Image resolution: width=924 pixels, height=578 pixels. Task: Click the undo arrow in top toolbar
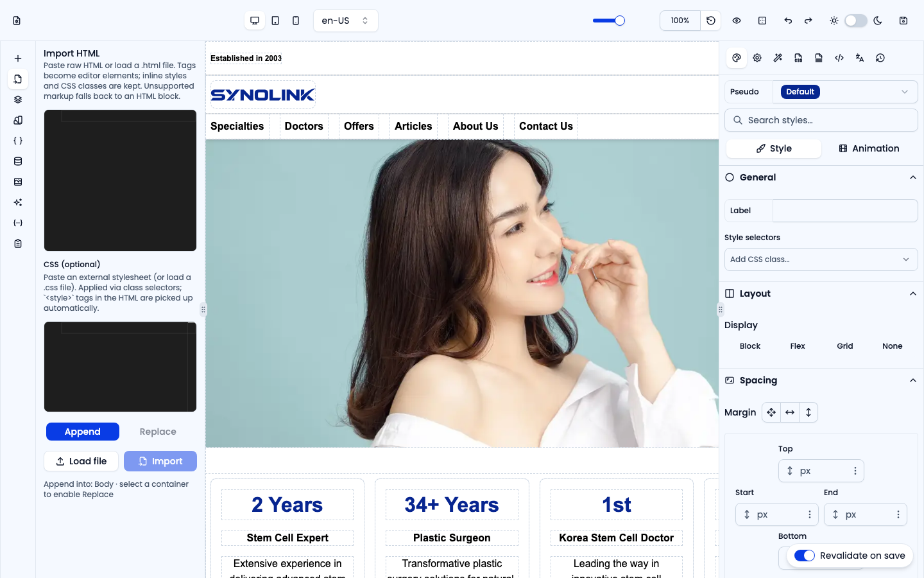point(788,21)
